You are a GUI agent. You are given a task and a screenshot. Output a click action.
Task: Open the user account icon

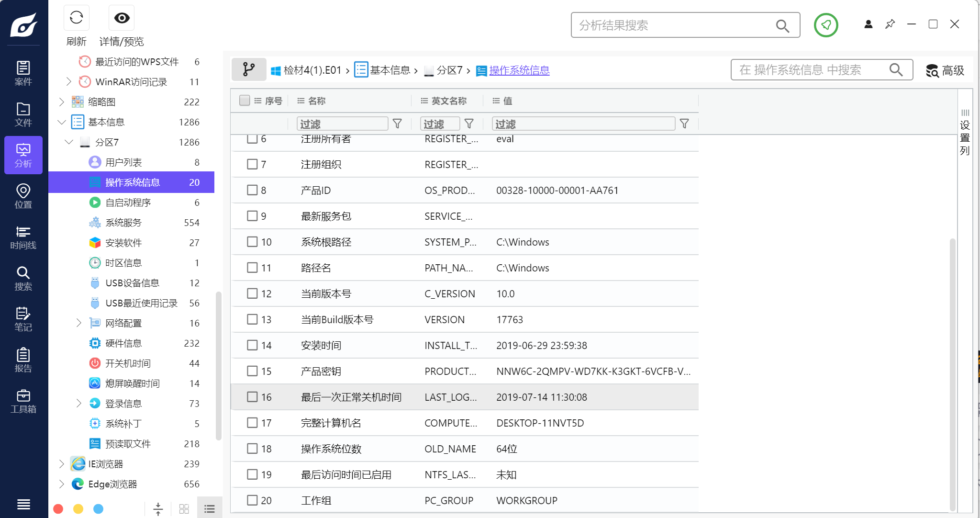coord(868,24)
